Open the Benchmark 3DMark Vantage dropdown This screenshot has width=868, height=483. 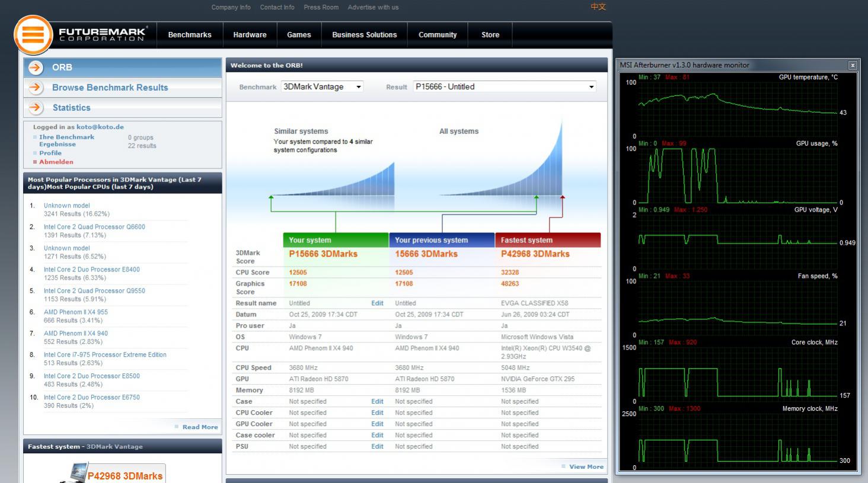point(322,87)
